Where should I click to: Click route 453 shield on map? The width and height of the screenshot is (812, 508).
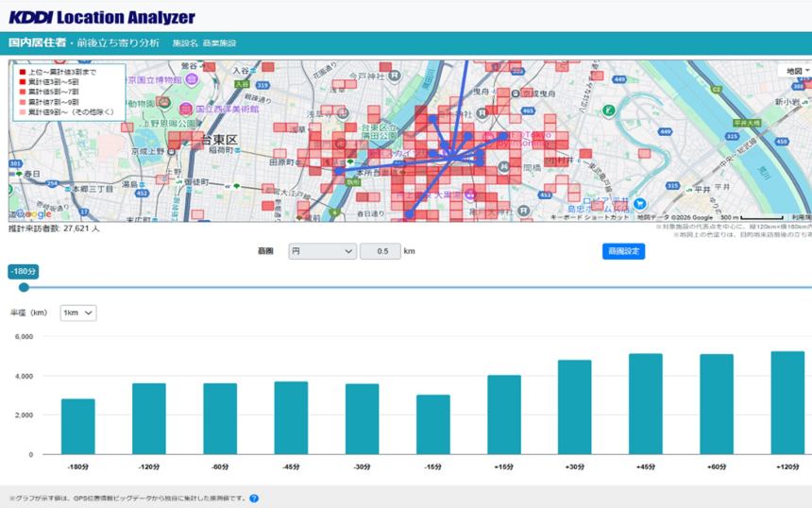tap(545, 195)
